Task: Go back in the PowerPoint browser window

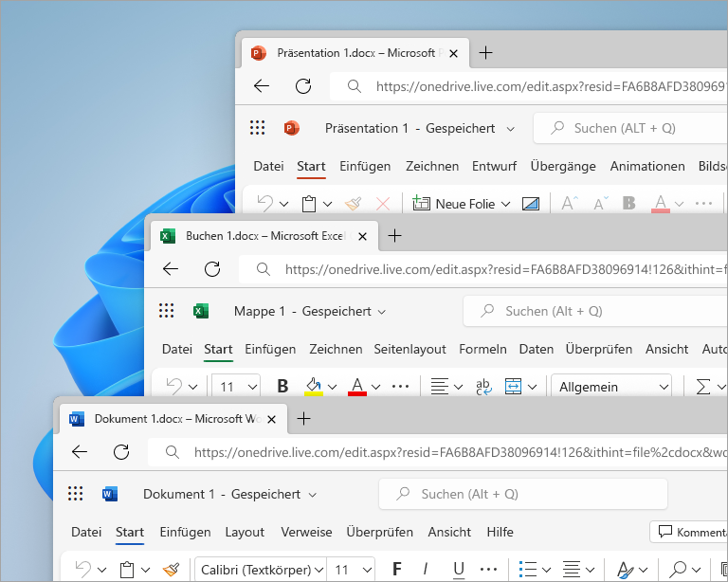Action: [262, 86]
